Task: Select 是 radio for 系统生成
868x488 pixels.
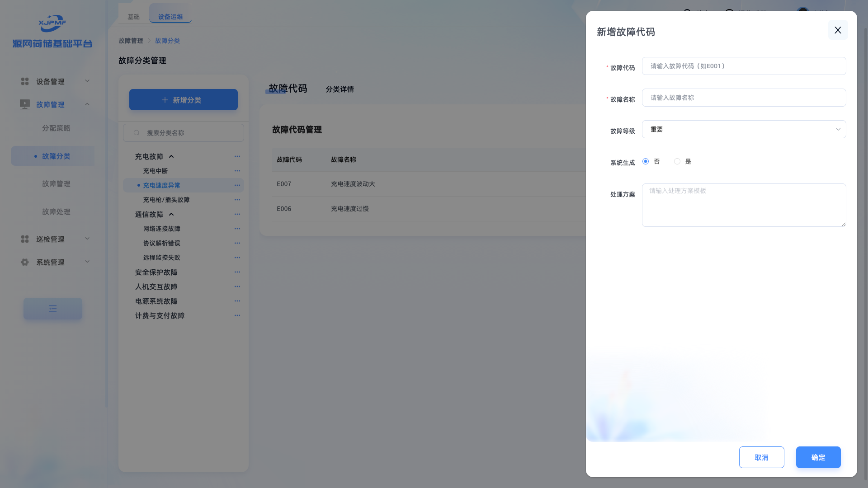Action: 677,161
